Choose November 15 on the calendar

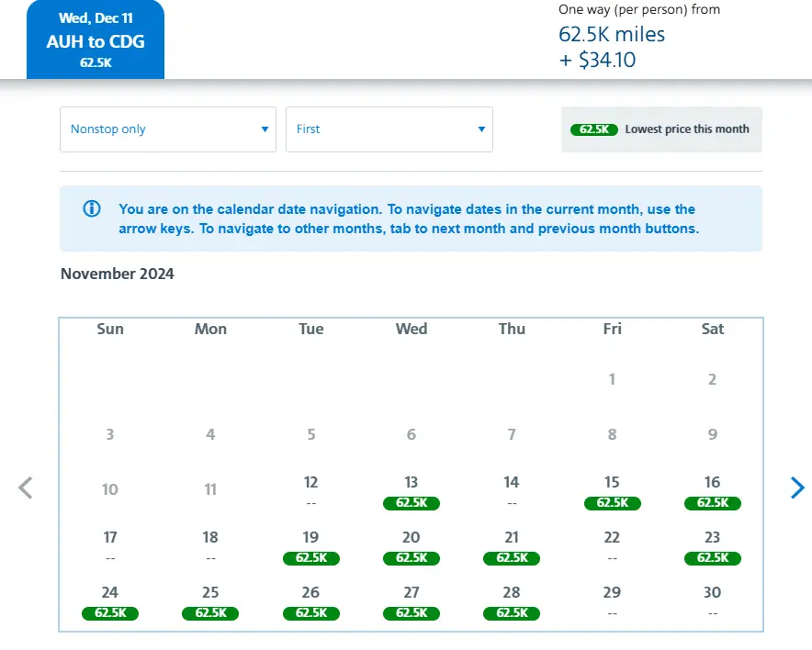click(612, 492)
